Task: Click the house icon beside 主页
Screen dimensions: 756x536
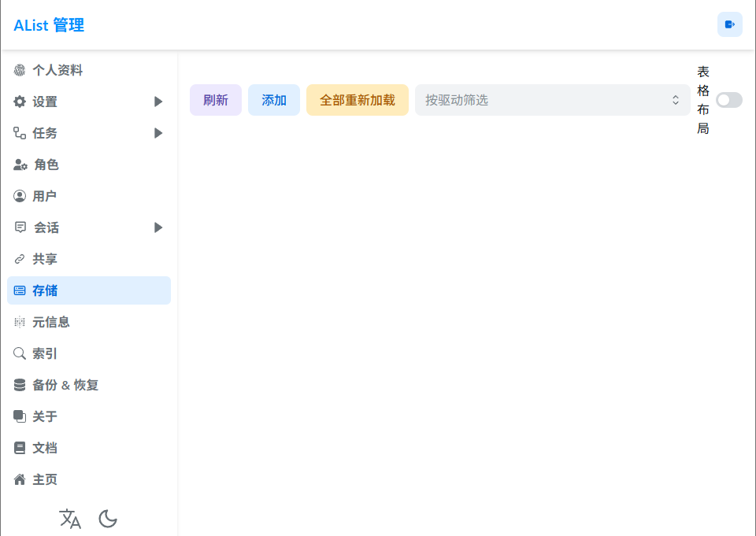Action: 19,479
